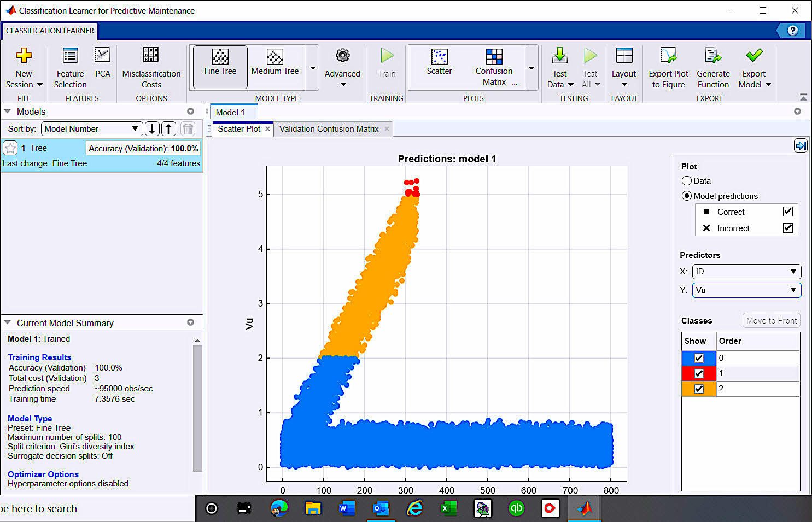Open Feature Selection
The height and width of the screenshot is (522, 812).
tap(70, 68)
